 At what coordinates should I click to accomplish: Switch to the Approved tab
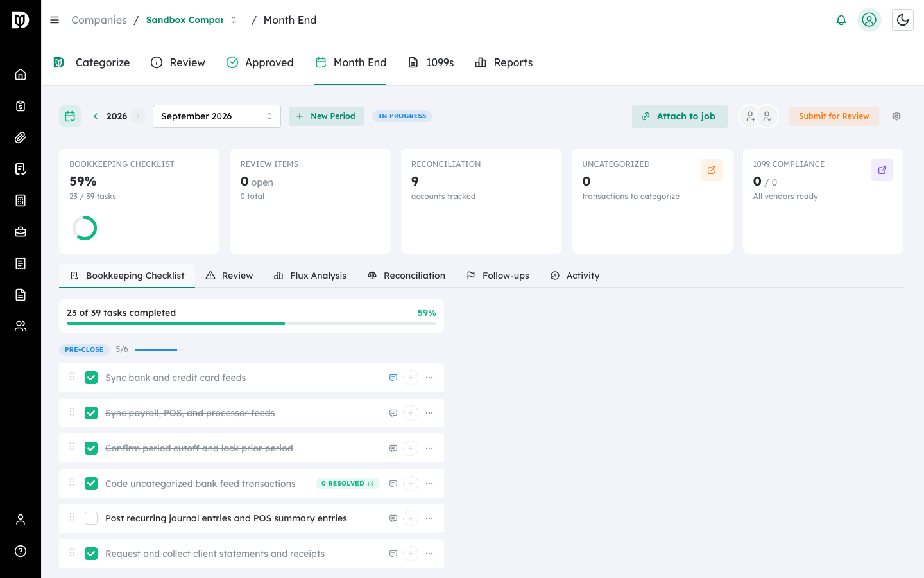(260, 62)
